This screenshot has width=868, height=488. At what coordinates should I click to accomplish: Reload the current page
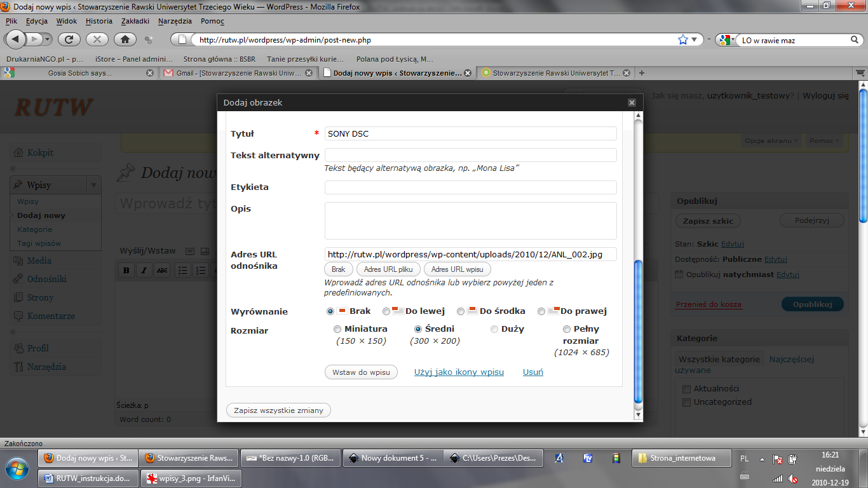(69, 39)
